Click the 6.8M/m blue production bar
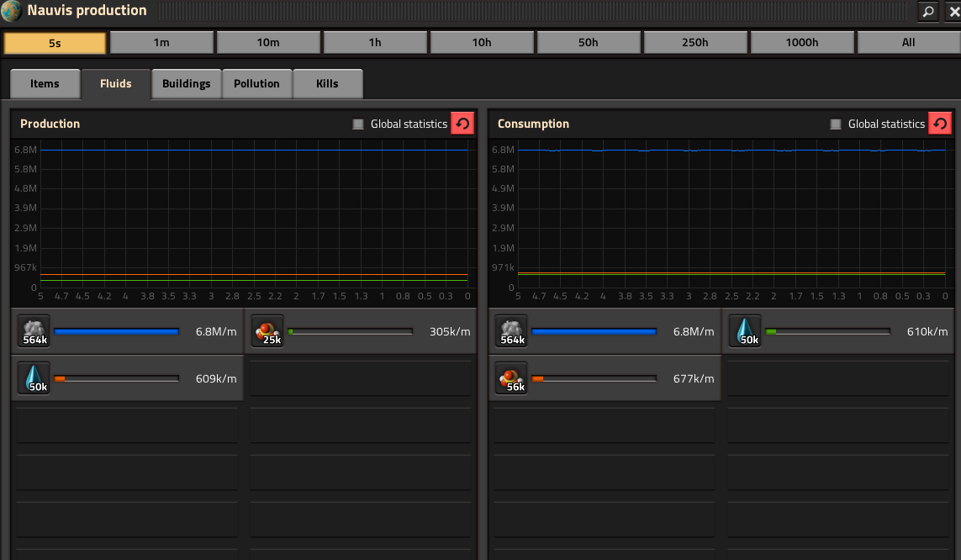This screenshot has height=560, width=961. coord(117,331)
